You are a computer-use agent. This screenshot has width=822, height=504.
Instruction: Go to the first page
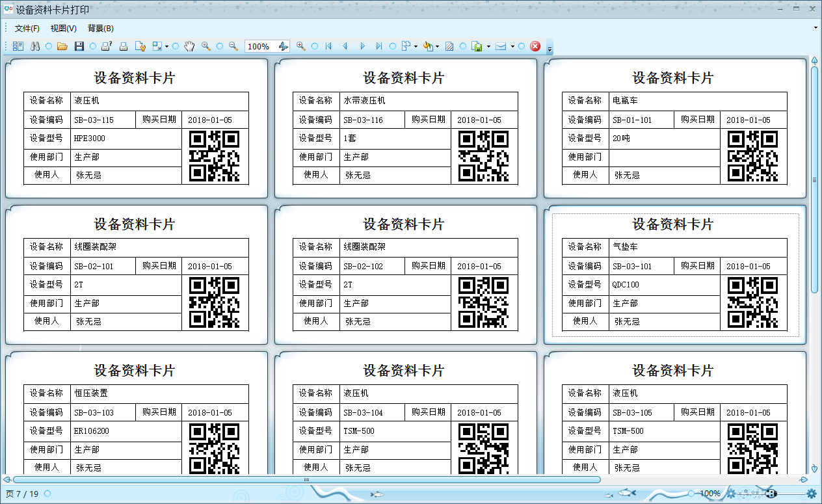point(328,46)
